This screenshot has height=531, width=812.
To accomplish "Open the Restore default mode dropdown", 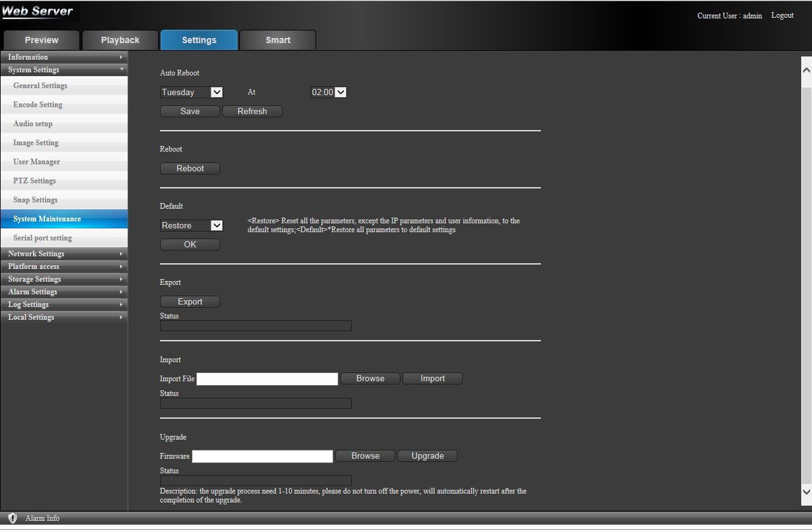I will pos(191,226).
